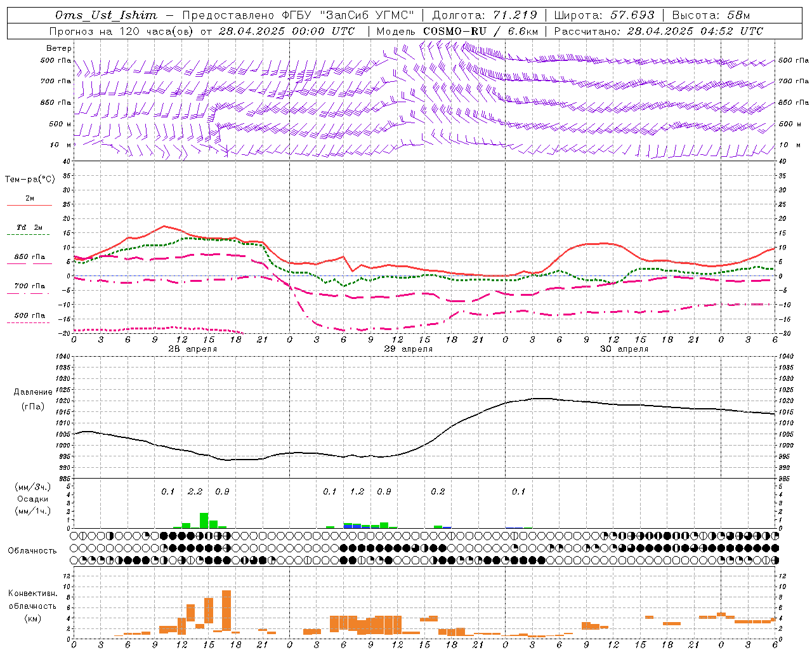Click the "2м" temperature legend entry
Viewport: 812px width, 650px height.
(x=30, y=199)
